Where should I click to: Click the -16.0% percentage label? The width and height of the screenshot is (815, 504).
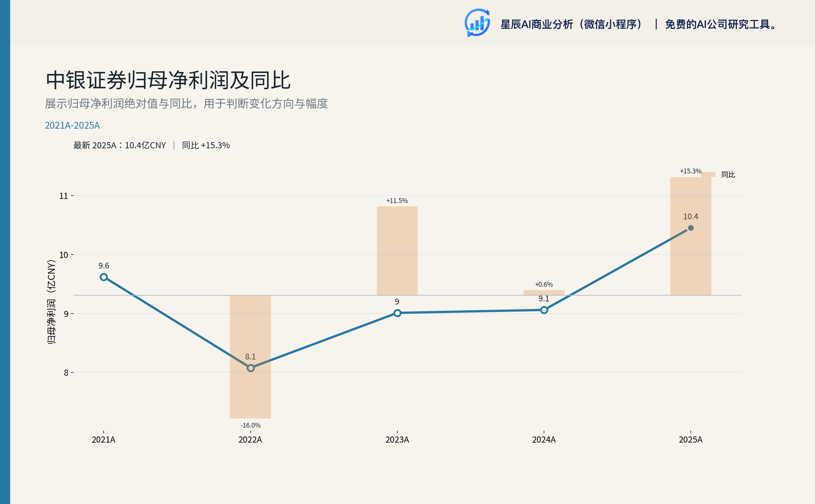(x=251, y=425)
